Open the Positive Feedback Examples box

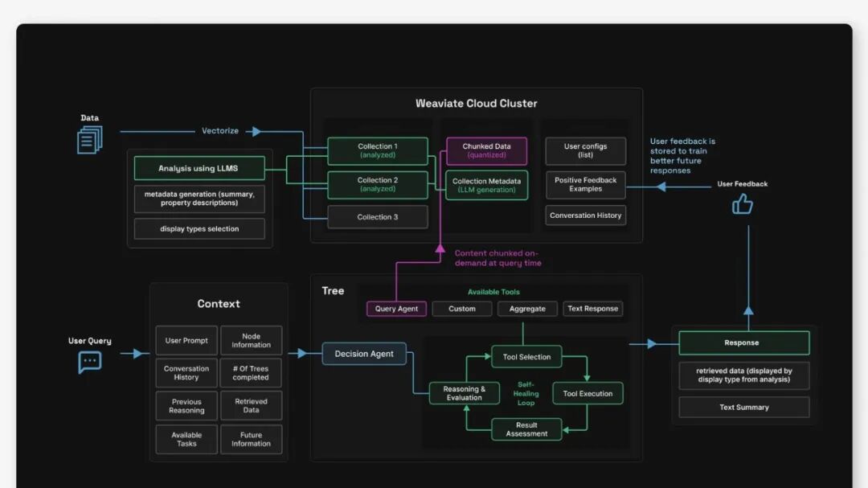coord(586,184)
